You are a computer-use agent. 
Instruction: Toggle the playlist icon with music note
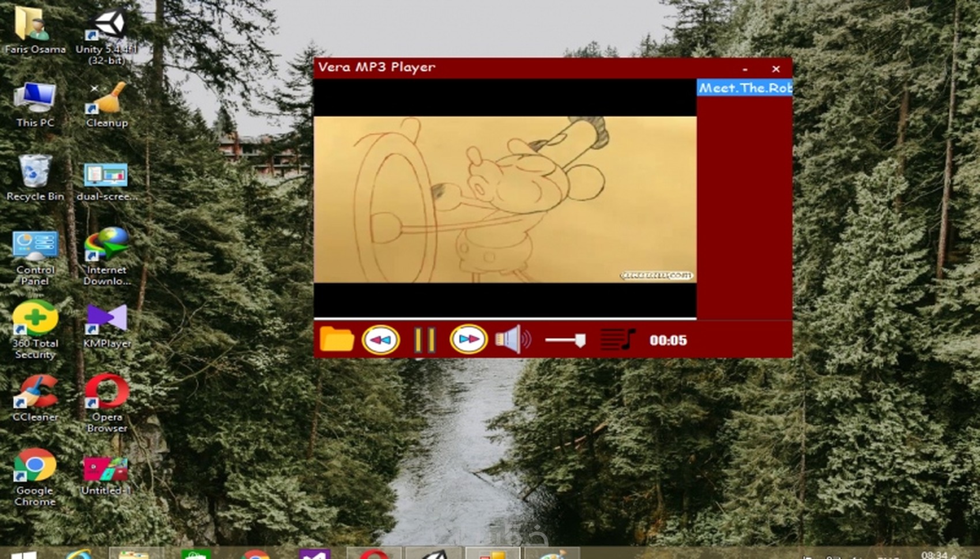pos(617,339)
